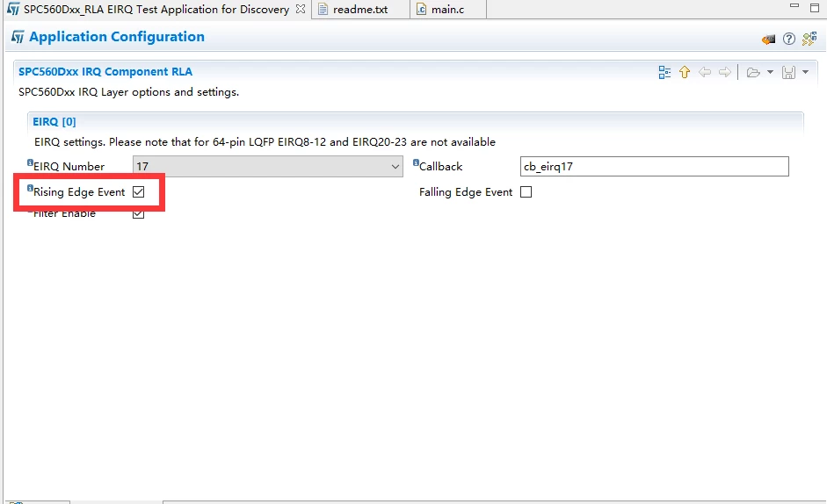Click the open folder icon
The width and height of the screenshot is (827, 504).
[x=753, y=72]
